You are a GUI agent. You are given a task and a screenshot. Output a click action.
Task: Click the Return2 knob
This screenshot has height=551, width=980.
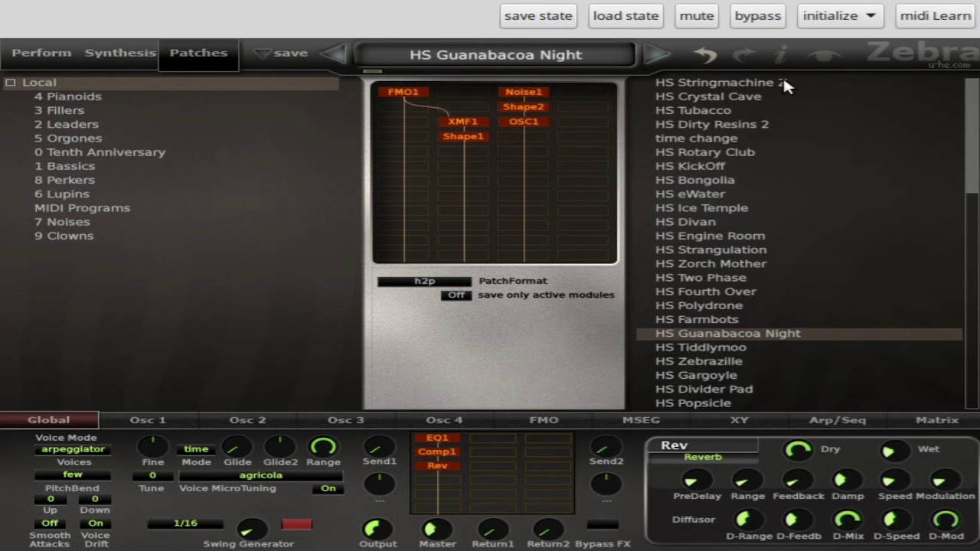point(548,528)
